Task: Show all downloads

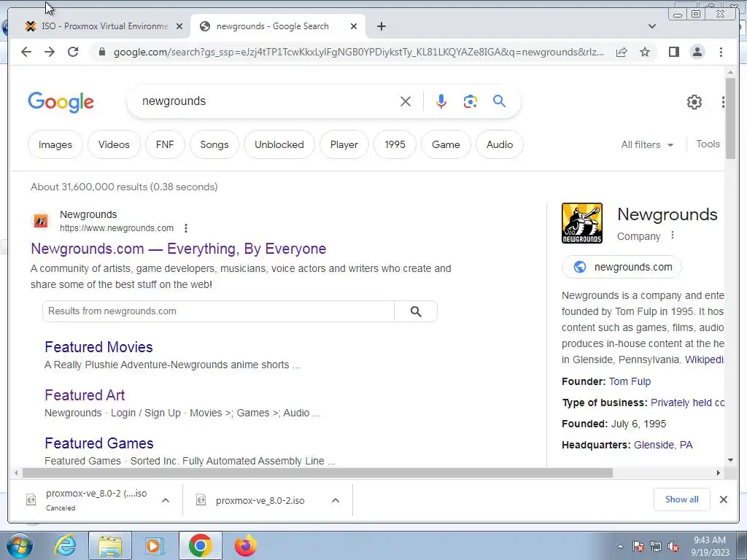Action: [682, 499]
